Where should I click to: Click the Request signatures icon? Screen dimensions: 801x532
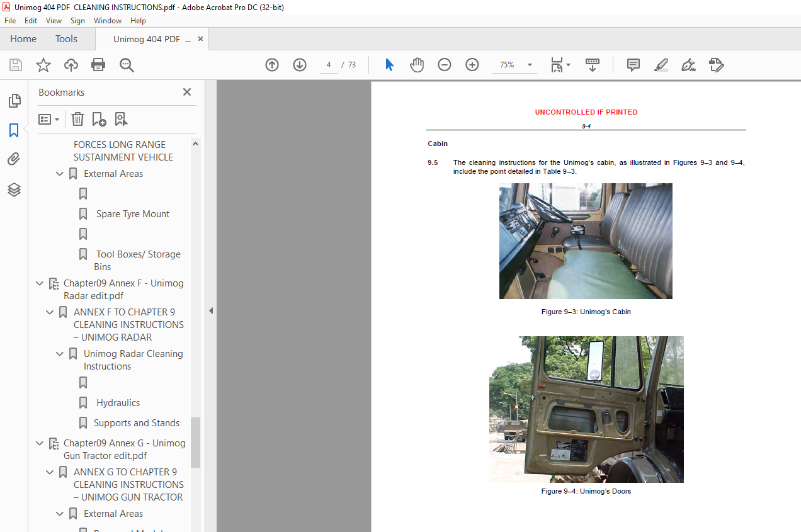click(716, 65)
